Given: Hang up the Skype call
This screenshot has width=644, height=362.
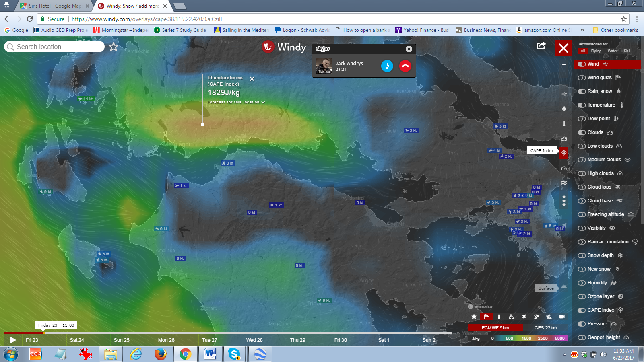Looking at the screenshot, I should click(x=405, y=66).
